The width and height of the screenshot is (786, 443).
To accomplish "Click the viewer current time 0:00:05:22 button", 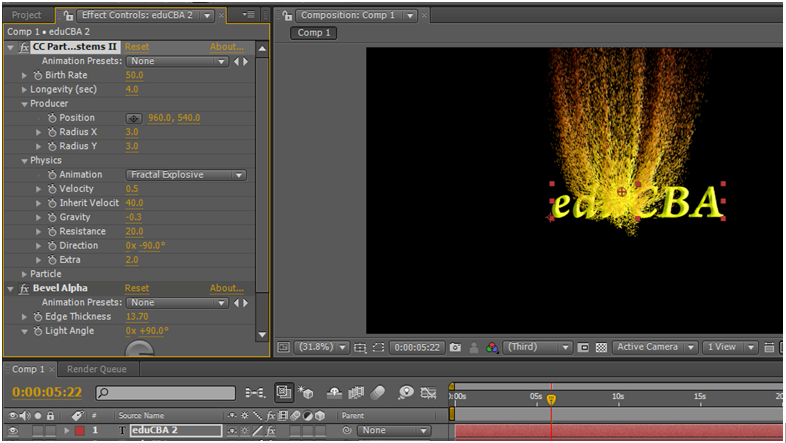I will [x=417, y=347].
